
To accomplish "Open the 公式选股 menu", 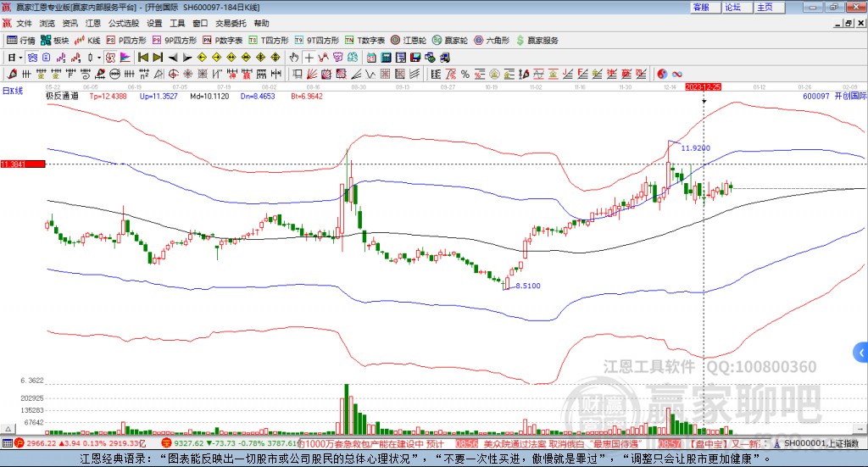I will tap(124, 23).
